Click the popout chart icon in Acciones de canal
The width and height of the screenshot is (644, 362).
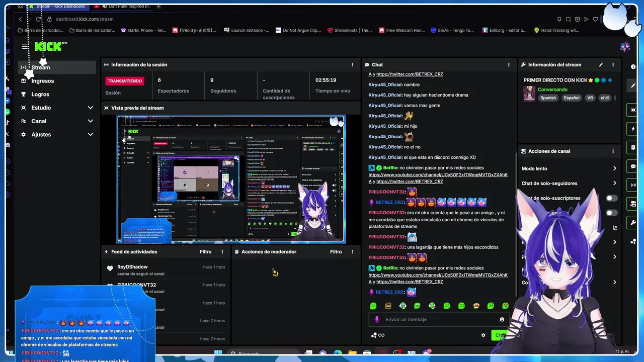click(x=615, y=228)
